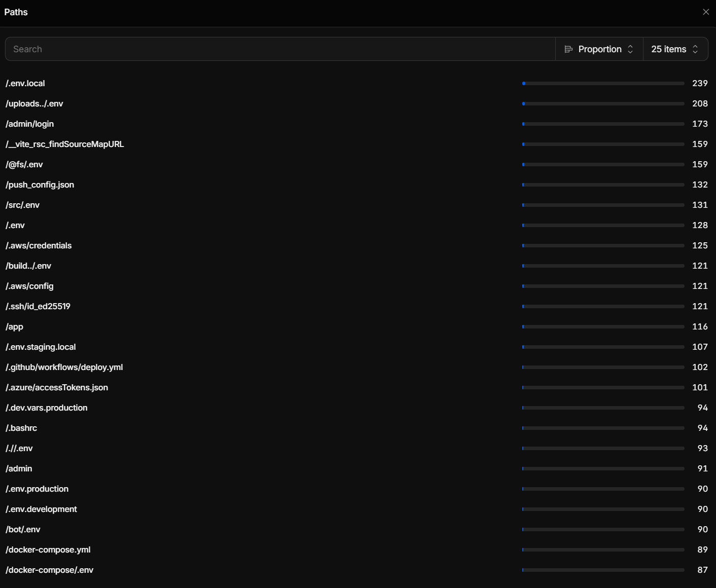Click the /bot/.env path

point(23,529)
